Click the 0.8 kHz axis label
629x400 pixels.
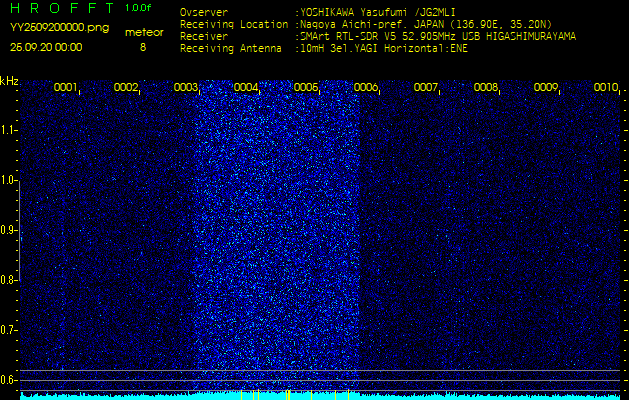(x=7, y=280)
